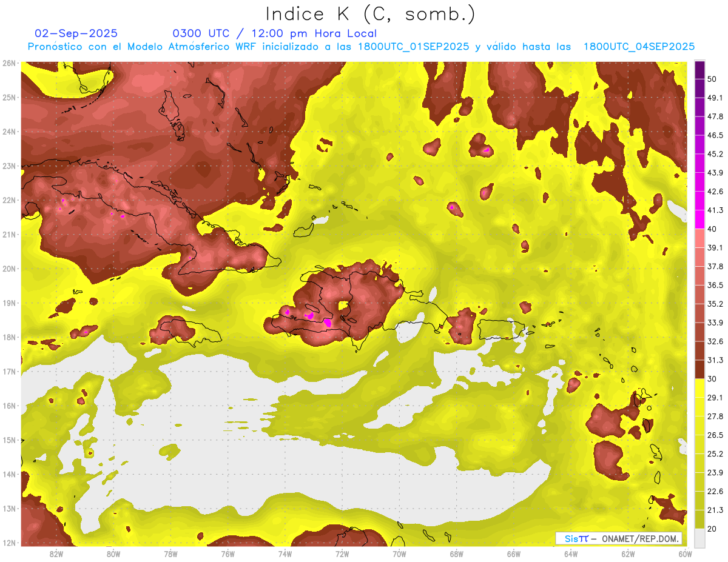Click the 26N latitude label
The image size is (728, 562).
click(x=8, y=63)
